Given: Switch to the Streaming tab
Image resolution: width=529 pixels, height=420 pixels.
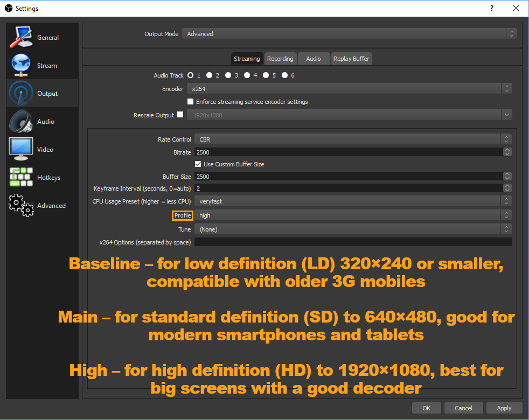Looking at the screenshot, I should [x=247, y=59].
